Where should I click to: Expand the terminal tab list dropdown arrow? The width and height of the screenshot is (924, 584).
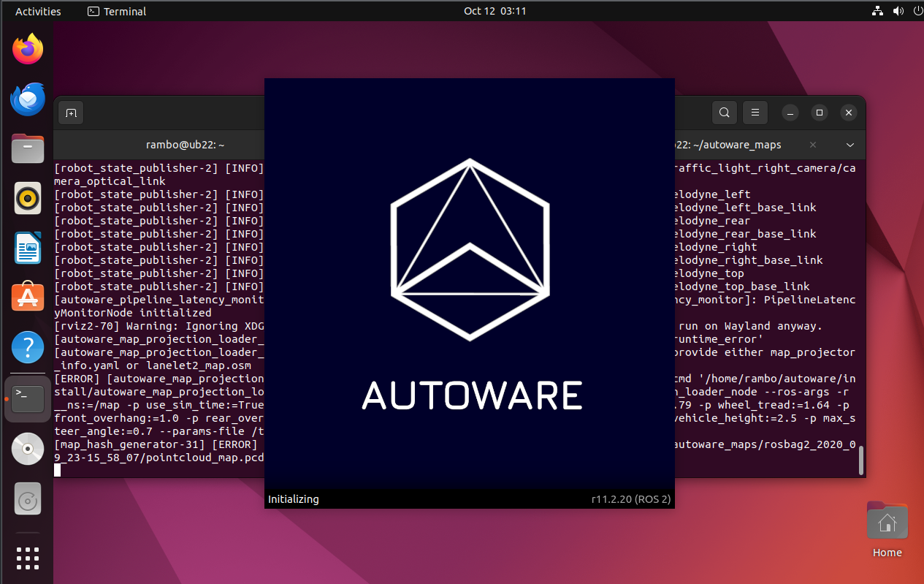pyautogui.click(x=849, y=145)
